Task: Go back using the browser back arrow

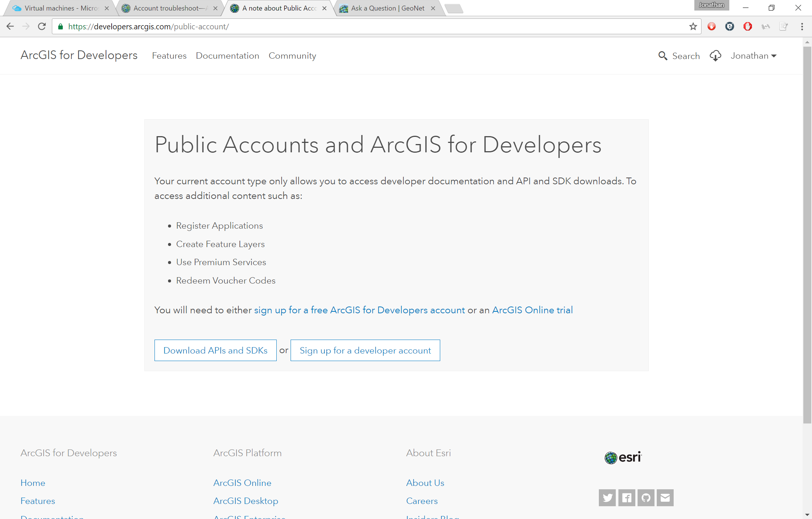Action: point(10,26)
